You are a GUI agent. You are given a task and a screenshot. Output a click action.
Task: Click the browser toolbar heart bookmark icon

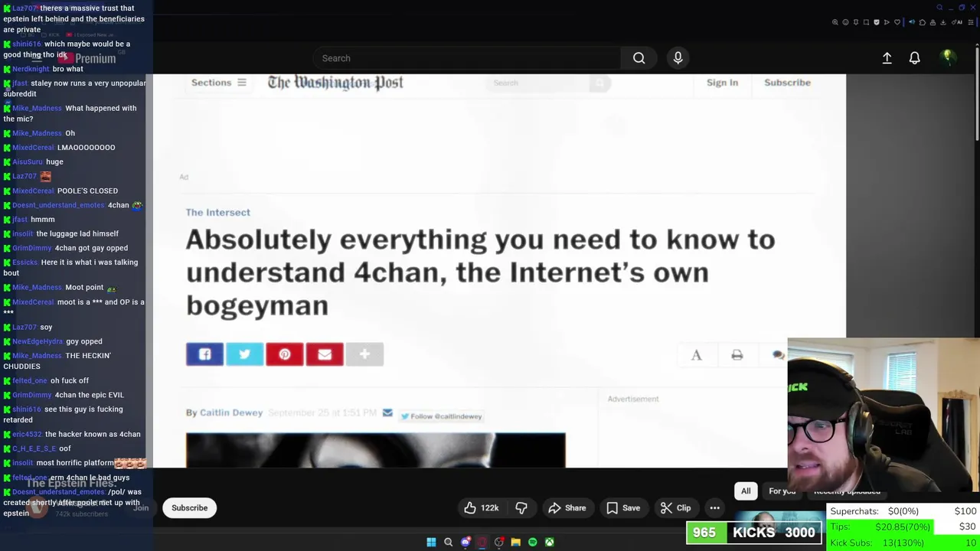[897, 22]
